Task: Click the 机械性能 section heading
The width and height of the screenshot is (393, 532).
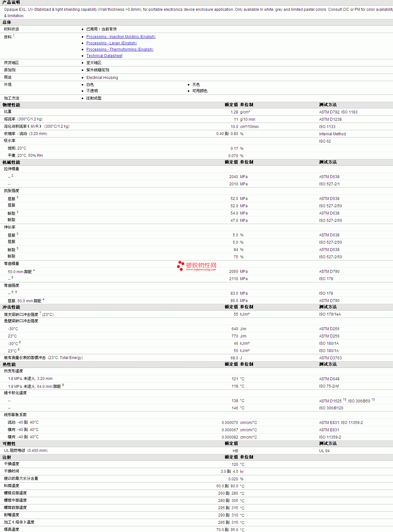Action: tap(11, 162)
